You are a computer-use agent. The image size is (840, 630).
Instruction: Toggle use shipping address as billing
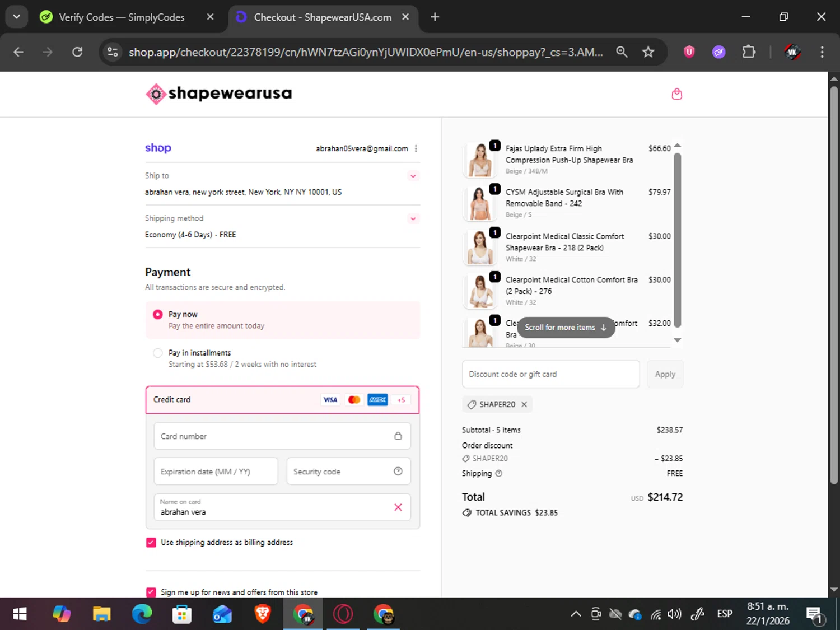click(x=151, y=542)
